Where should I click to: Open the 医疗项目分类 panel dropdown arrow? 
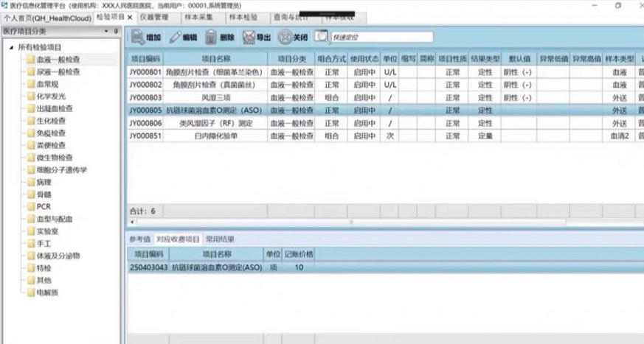106,31
